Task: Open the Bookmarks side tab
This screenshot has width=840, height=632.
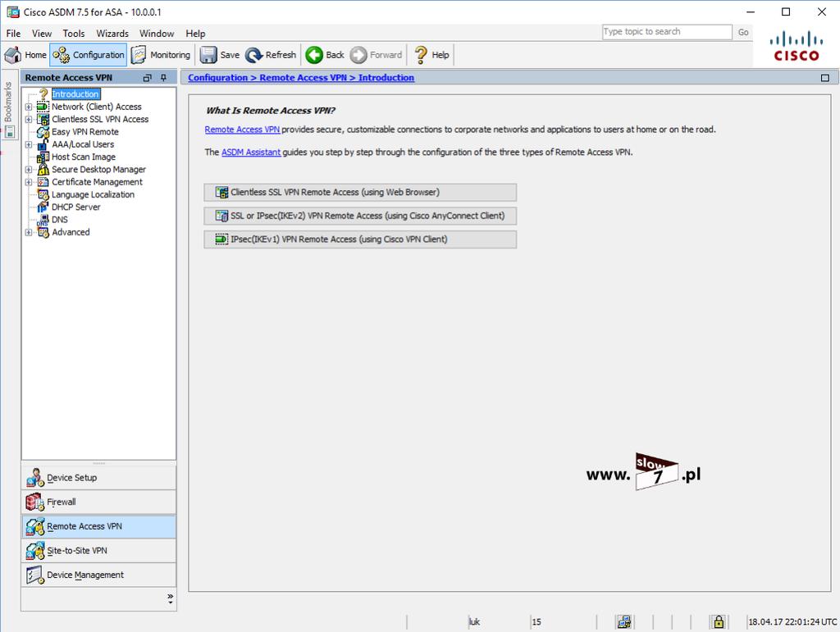Action: click(x=8, y=102)
